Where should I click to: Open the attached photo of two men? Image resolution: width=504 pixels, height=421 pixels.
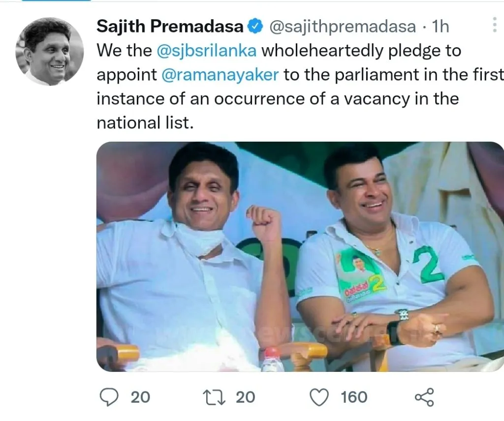[300, 257]
